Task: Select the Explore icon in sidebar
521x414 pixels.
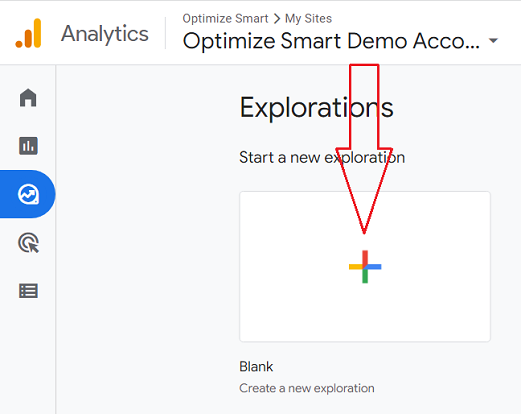Action: [x=28, y=194]
